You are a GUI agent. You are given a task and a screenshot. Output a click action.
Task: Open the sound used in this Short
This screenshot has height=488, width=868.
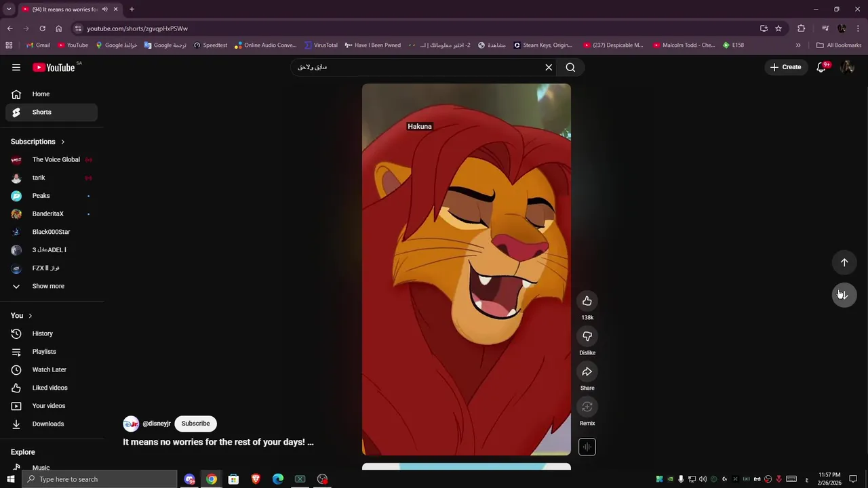[587, 447]
